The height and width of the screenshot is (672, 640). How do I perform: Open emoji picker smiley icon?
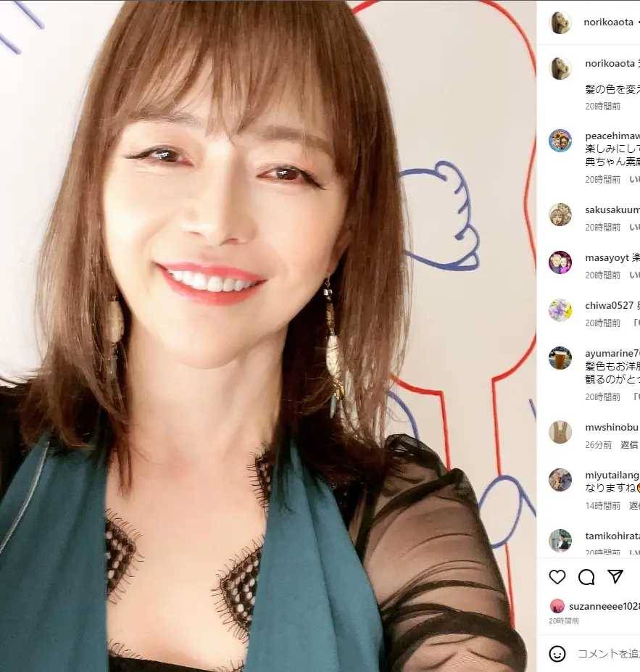557,654
